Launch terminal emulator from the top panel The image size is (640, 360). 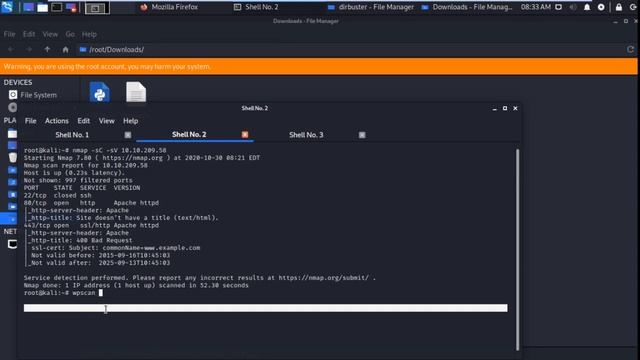coord(57,7)
